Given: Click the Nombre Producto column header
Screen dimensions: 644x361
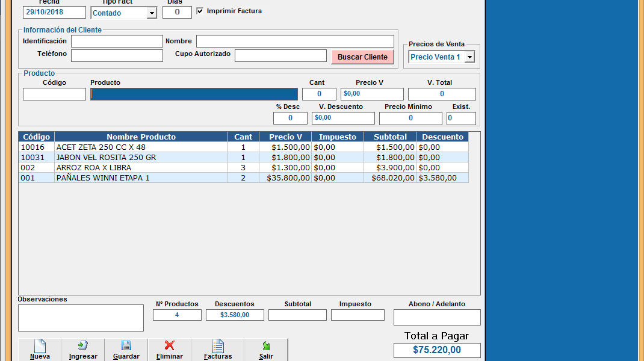Looking at the screenshot, I should (141, 137).
